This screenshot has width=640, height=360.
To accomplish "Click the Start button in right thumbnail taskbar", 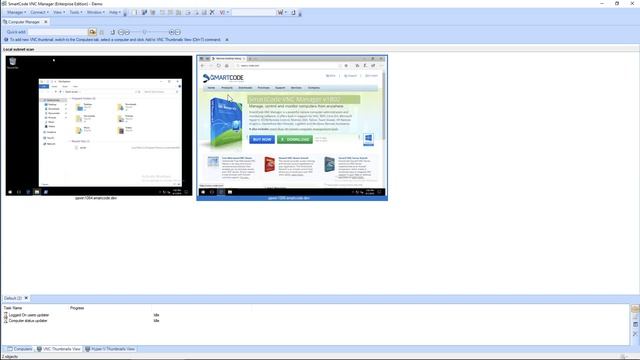I will tap(203, 192).
